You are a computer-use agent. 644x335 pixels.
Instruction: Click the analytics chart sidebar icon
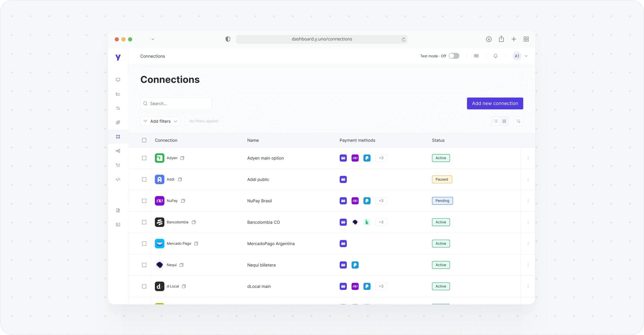[x=118, y=94]
